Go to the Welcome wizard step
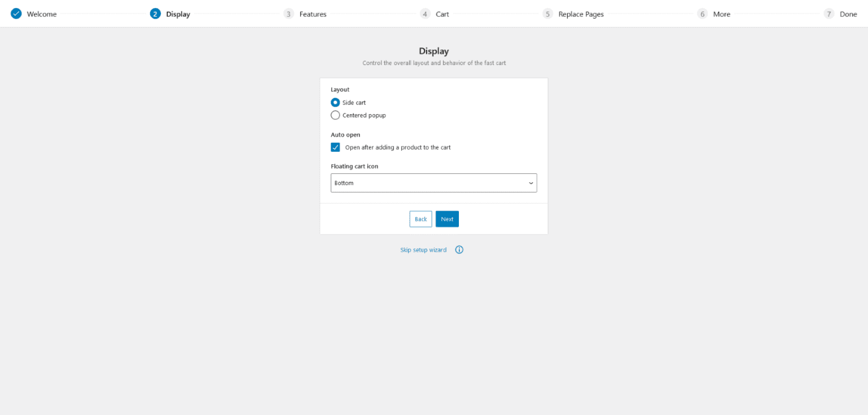 click(x=42, y=13)
